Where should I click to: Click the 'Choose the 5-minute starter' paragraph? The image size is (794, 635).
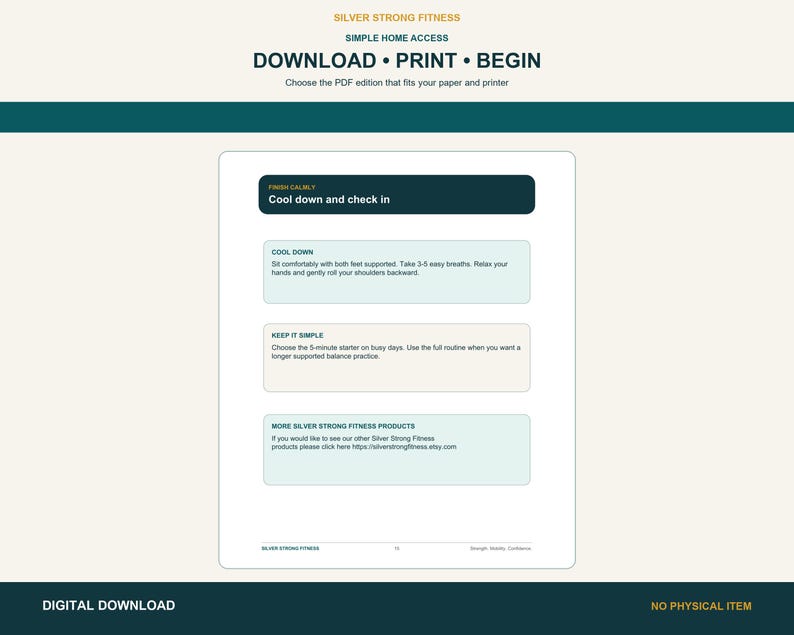point(396,352)
